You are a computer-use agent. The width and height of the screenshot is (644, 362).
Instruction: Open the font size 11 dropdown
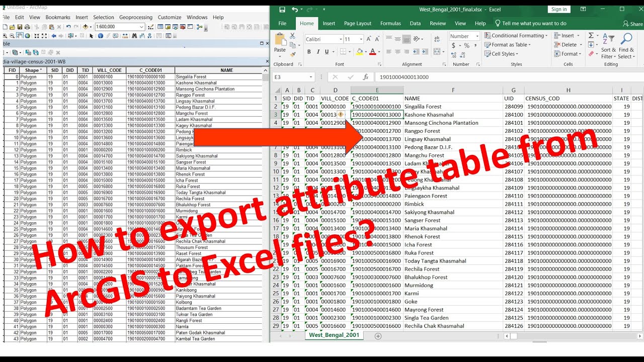pyautogui.click(x=361, y=39)
